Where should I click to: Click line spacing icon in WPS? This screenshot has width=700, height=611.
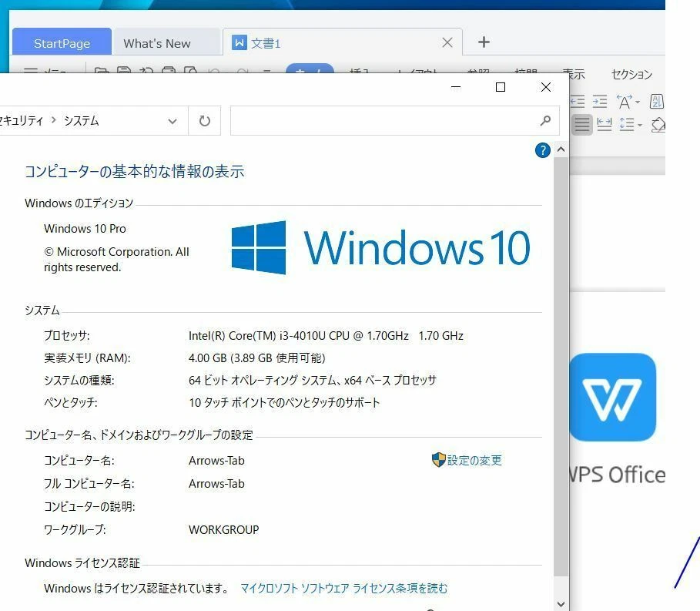(x=627, y=124)
